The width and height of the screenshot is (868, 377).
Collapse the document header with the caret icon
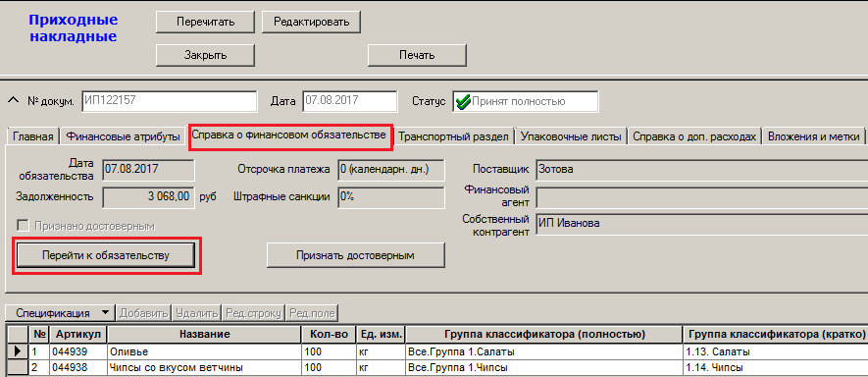tap(14, 101)
